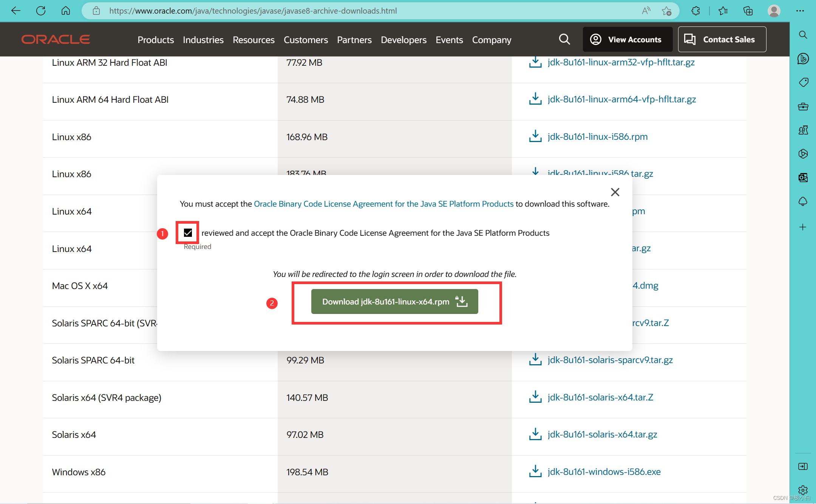
Task: Click download icon for jdk-8u161-solaris-x64.tar.gz
Action: 535,434
